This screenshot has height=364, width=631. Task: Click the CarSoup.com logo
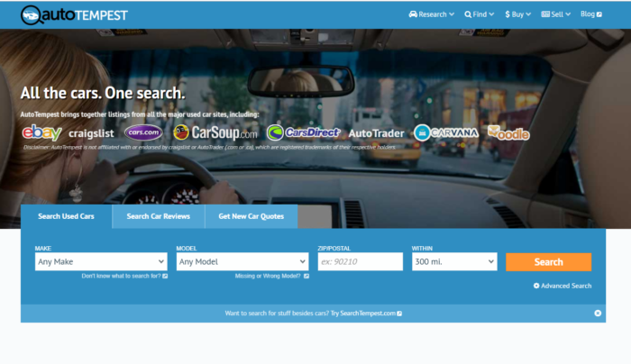point(215,132)
